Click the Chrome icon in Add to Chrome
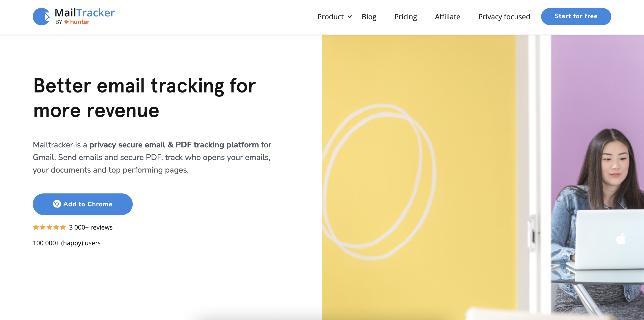This screenshot has width=644, height=320. pos(57,204)
